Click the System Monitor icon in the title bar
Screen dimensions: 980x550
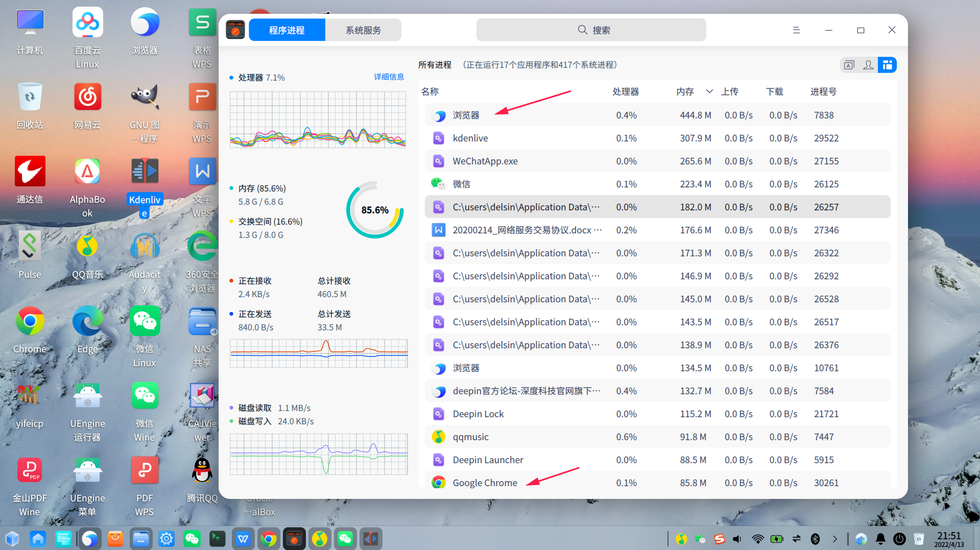(x=235, y=30)
